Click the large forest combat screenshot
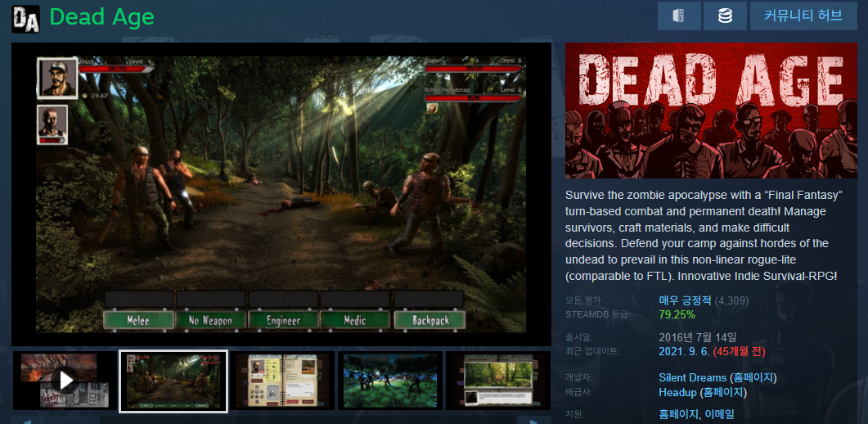Image resolution: width=868 pixels, height=424 pixels. click(x=281, y=194)
